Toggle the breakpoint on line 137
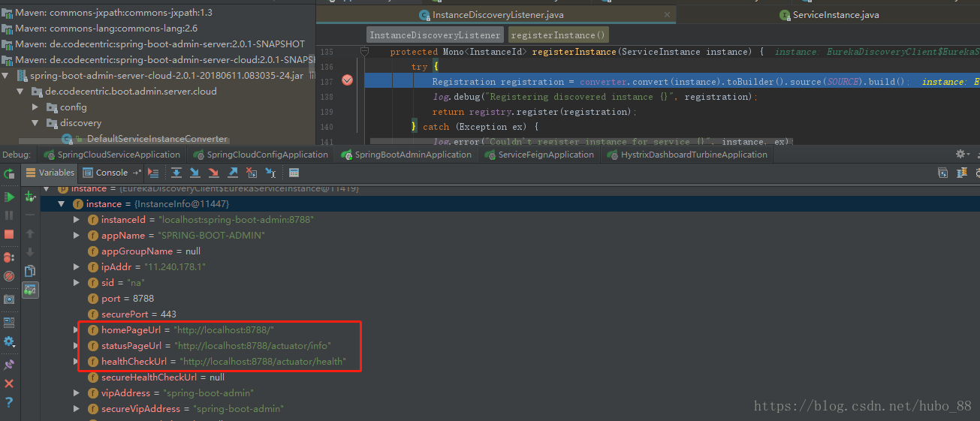This screenshot has width=980, height=421. [347, 81]
